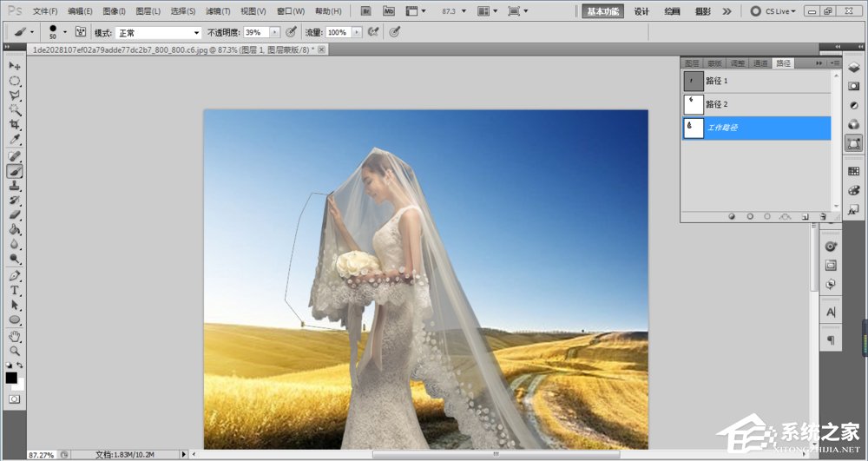
Task: Toggle tablet pressure for opacity
Action: coord(292,31)
